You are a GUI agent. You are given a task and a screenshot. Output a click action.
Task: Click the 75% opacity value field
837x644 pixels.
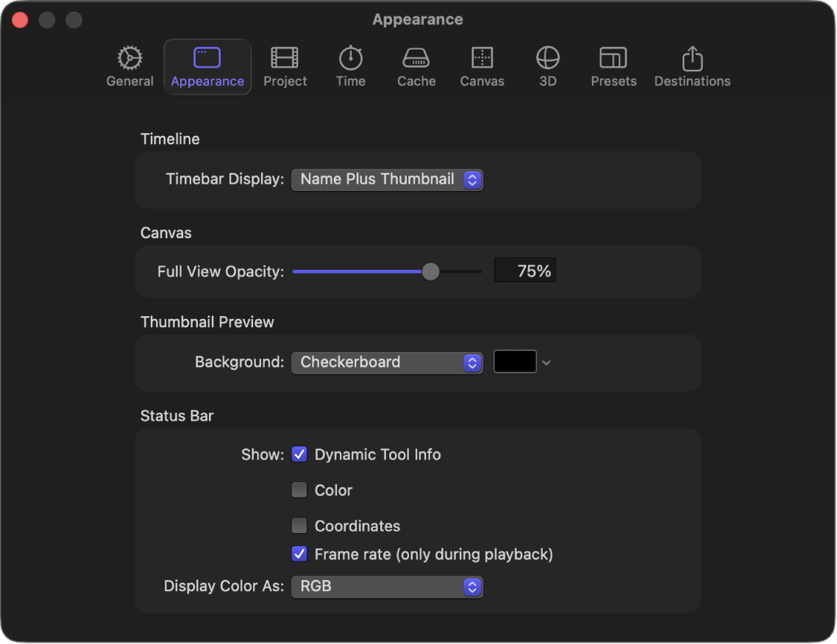pyautogui.click(x=525, y=271)
